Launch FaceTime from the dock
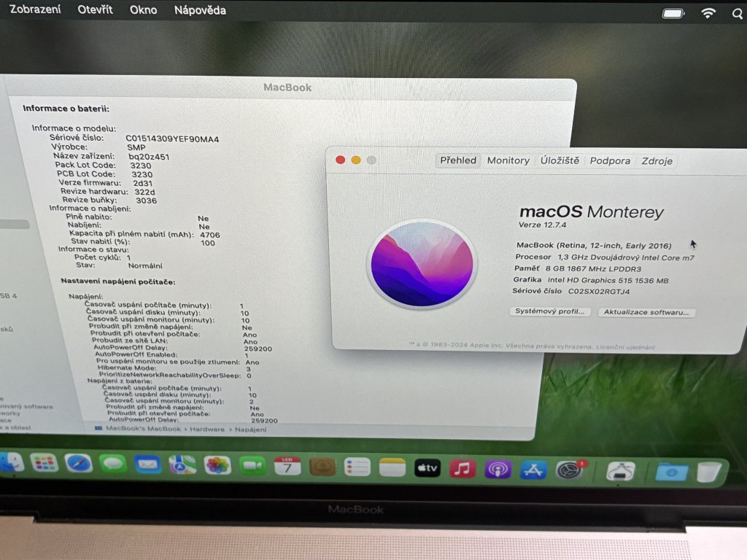 (252, 465)
